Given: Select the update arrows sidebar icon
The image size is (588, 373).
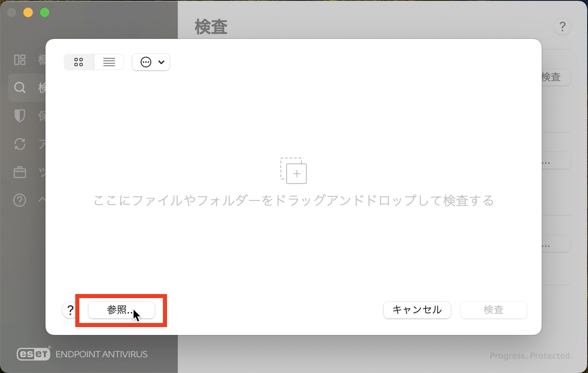Looking at the screenshot, I should 20,144.
